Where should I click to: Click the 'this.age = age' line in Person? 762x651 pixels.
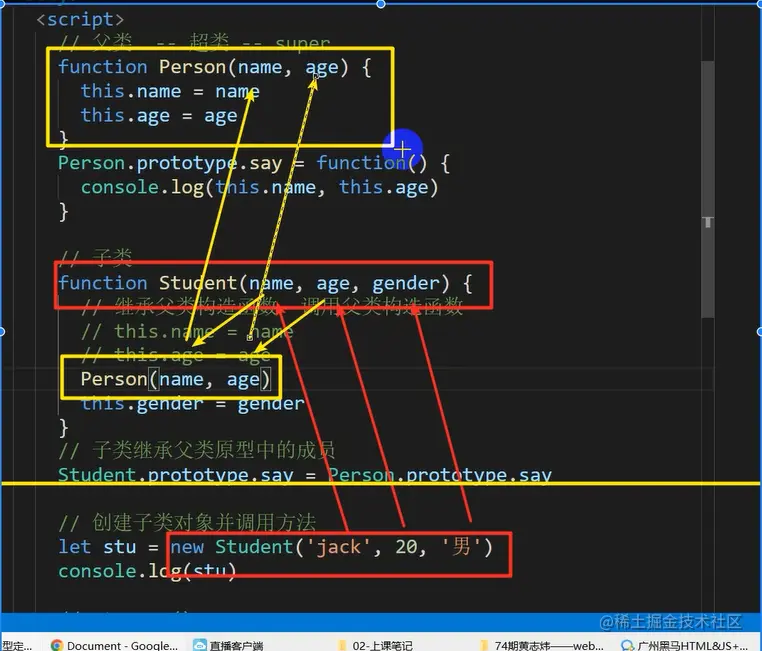[x=159, y=116]
